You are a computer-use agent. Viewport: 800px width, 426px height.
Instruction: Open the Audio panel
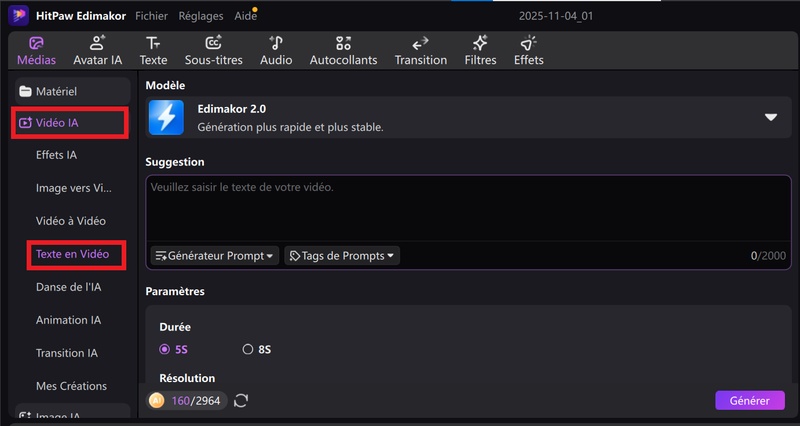(276, 51)
